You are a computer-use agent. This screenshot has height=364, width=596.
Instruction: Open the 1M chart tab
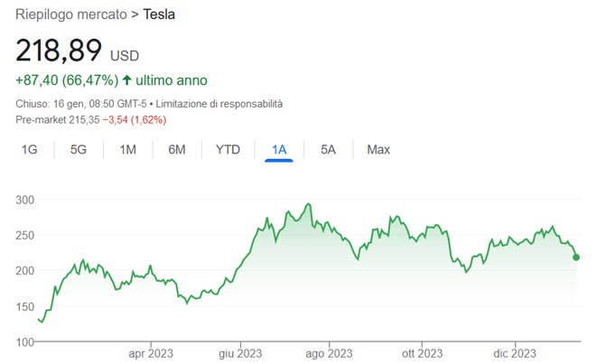click(x=128, y=150)
